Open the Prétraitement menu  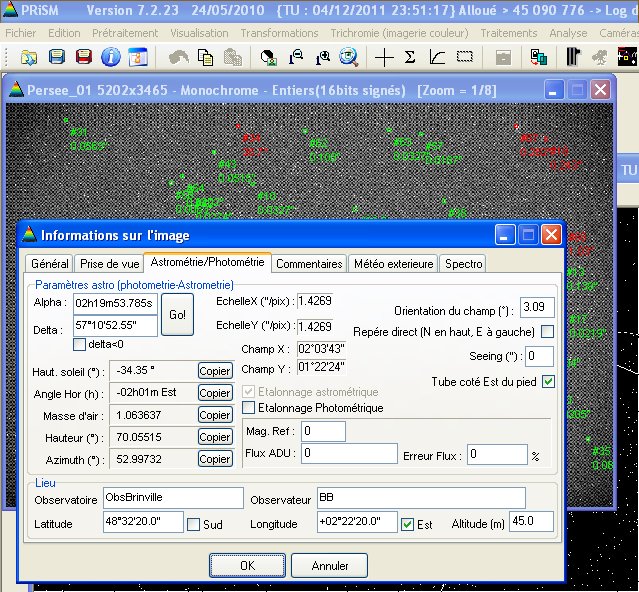click(x=124, y=33)
